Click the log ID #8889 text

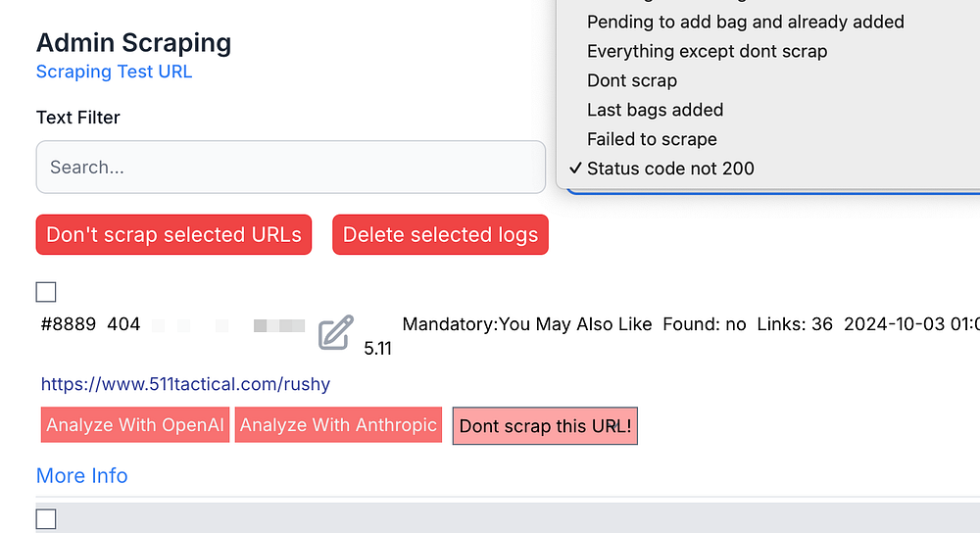(x=69, y=324)
